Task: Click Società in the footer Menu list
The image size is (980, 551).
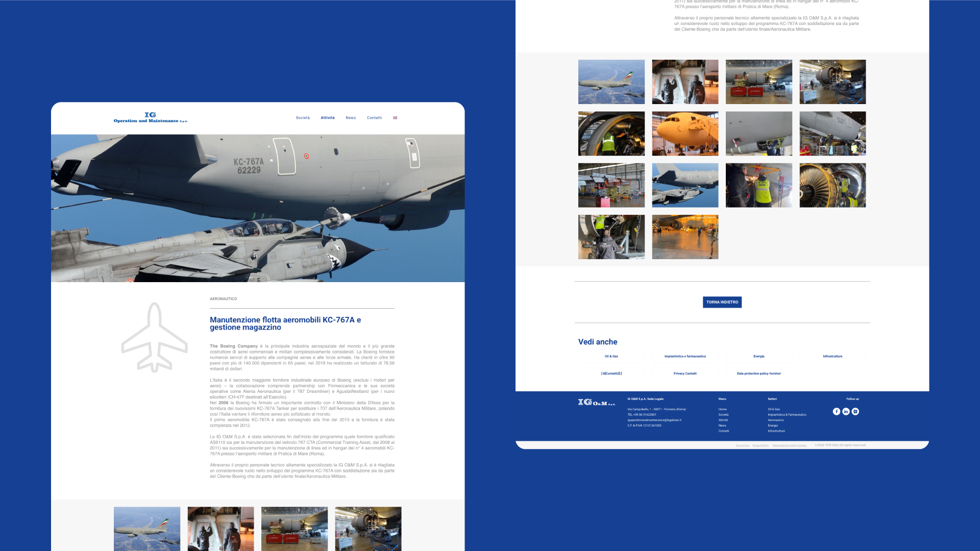Action: 723,415
